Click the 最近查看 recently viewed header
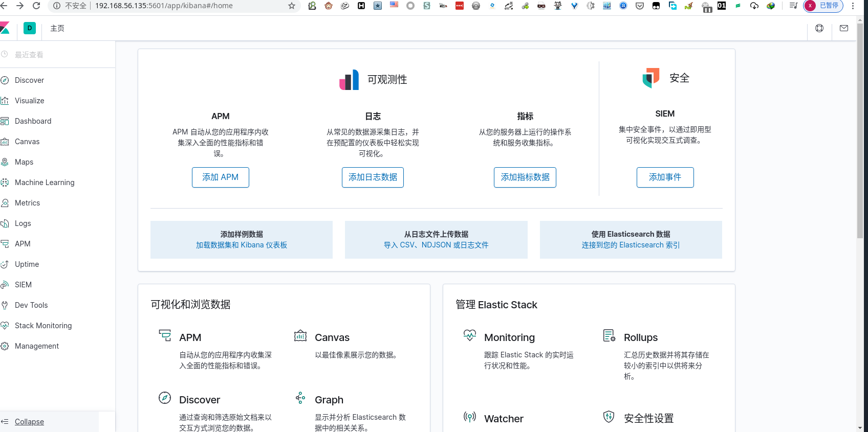The width and height of the screenshot is (868, 432). [x=29, y=55]
